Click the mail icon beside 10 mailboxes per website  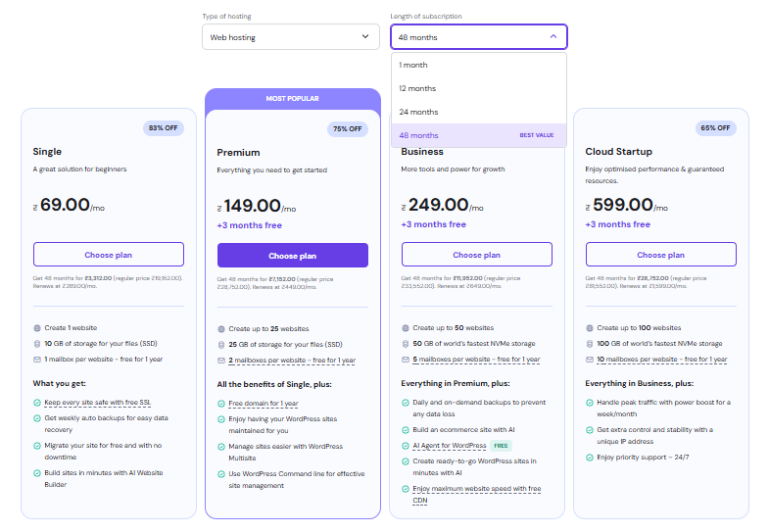pos(590,360)
